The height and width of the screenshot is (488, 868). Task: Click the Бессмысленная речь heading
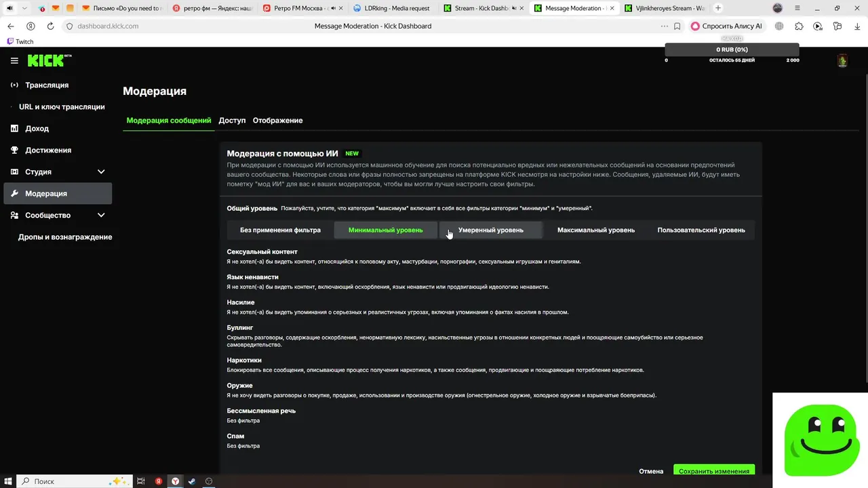click(x=261, y=411)
